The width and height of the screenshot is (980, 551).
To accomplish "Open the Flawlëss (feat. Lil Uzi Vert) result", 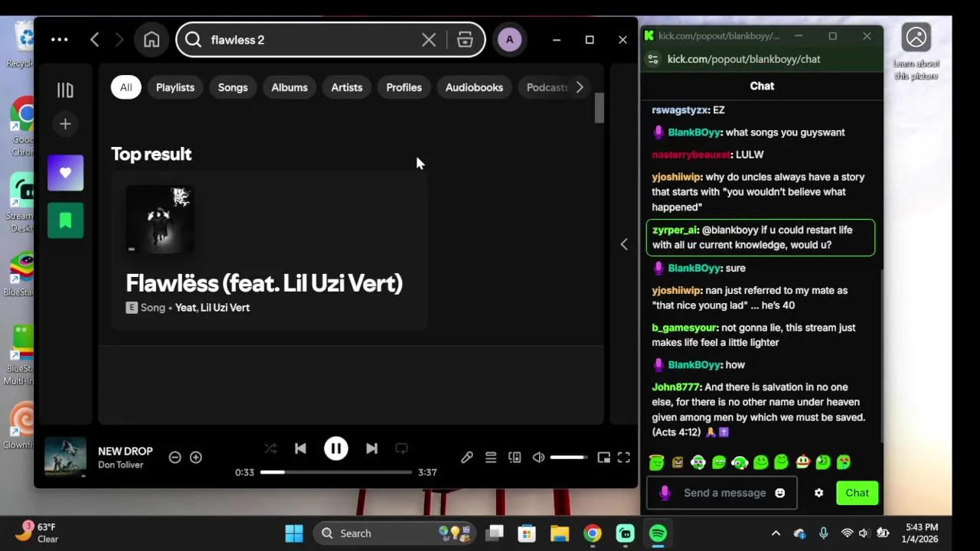I will pos(264,283).
